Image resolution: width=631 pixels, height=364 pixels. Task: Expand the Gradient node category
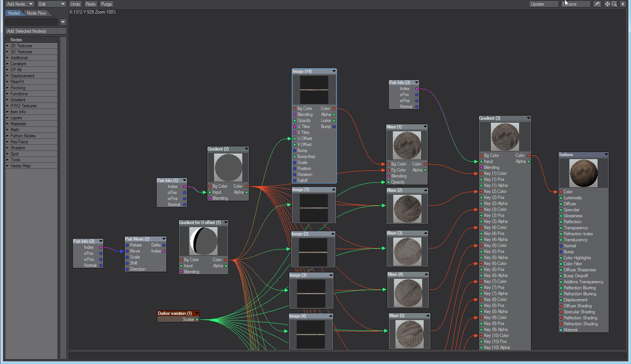pyautogui.click(x=18, y=100)
